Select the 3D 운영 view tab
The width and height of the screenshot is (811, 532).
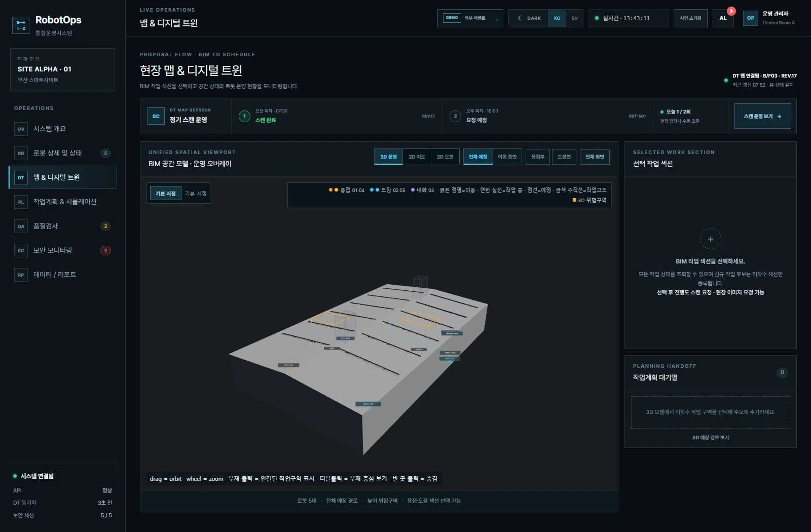click(388, 157)
